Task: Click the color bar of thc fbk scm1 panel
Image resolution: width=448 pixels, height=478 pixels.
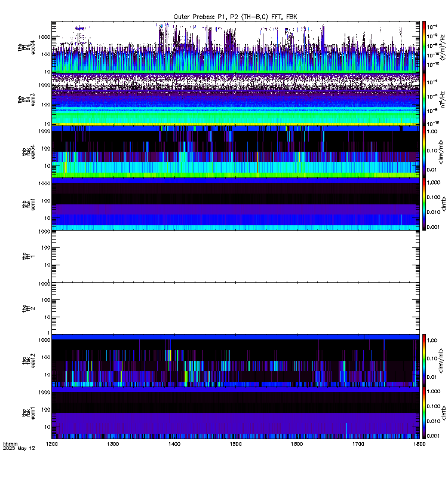Action: tap(424, 413)
